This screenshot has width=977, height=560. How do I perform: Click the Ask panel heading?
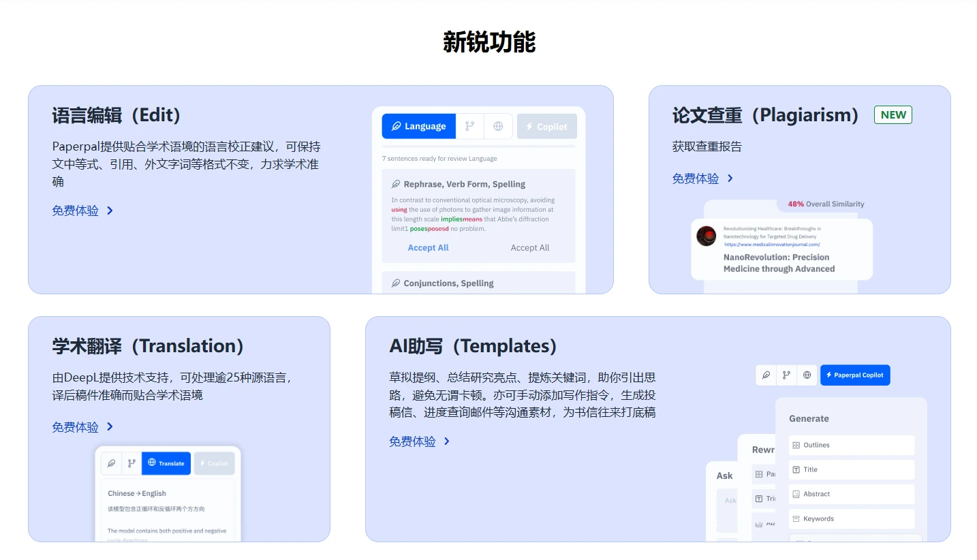coord(724,476)
